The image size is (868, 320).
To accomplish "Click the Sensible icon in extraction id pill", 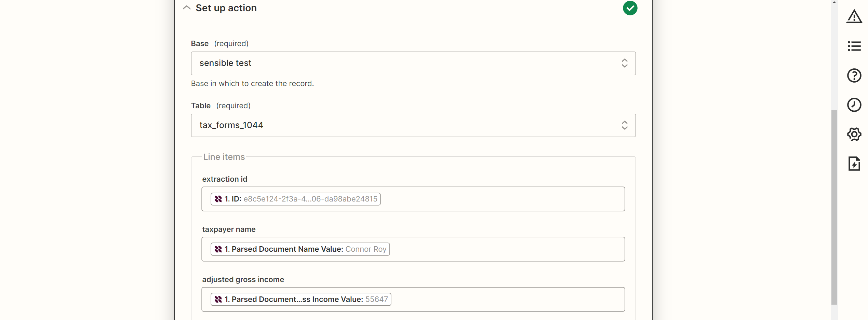I will point(218,199).
